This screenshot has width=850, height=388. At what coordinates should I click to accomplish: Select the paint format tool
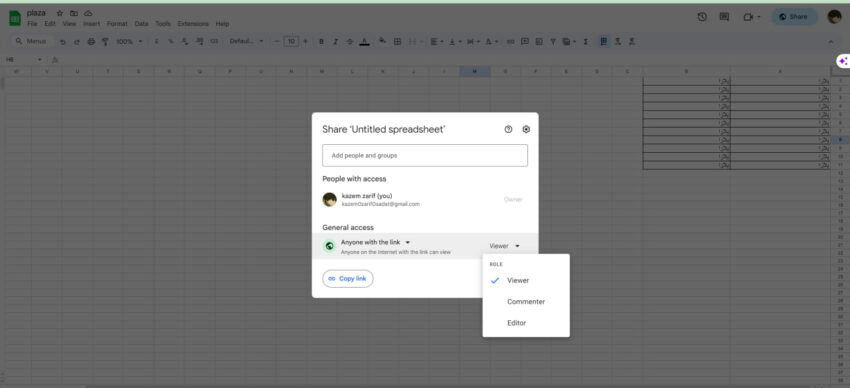pos(105,42)
